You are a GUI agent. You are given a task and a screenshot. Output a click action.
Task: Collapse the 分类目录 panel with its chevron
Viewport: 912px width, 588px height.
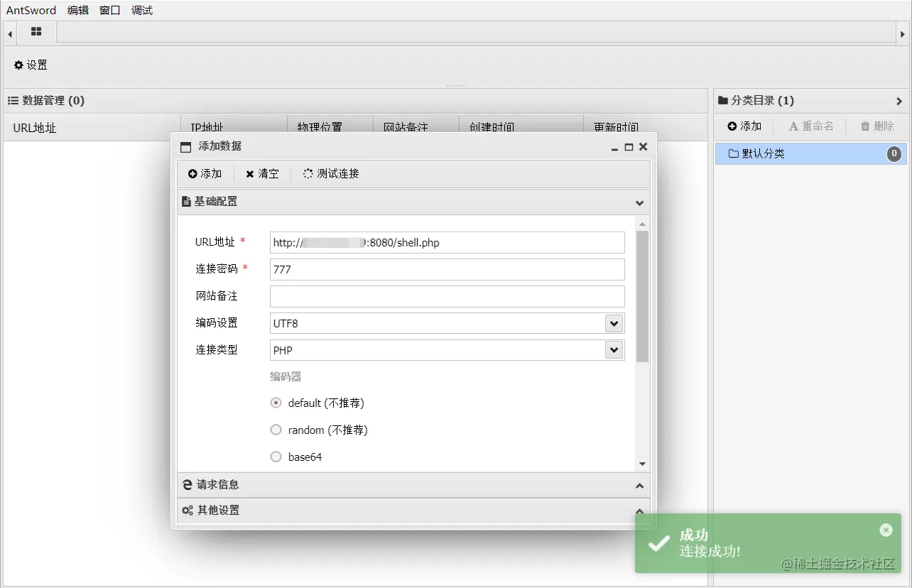click(900, 101)
